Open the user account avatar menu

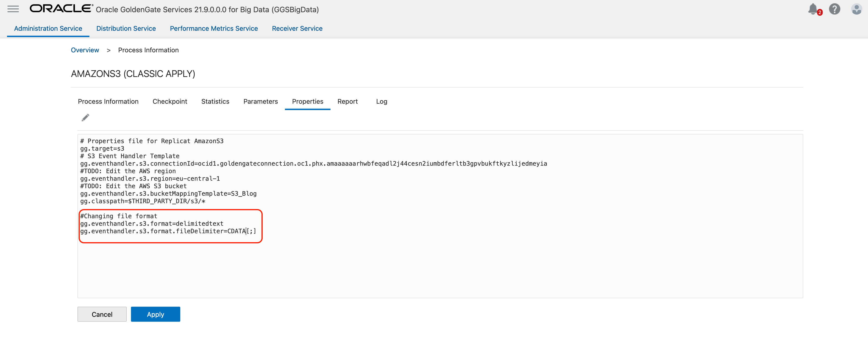click(856, 9)
